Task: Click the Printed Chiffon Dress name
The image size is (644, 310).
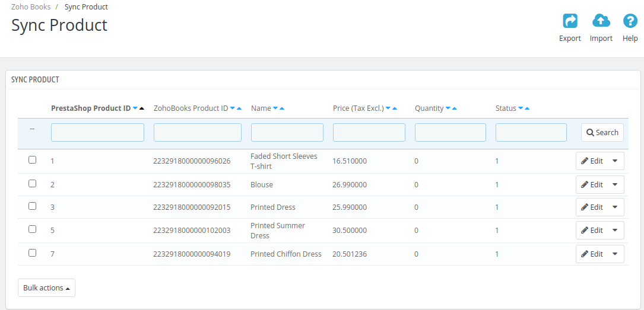Action: tap(286, 254)
